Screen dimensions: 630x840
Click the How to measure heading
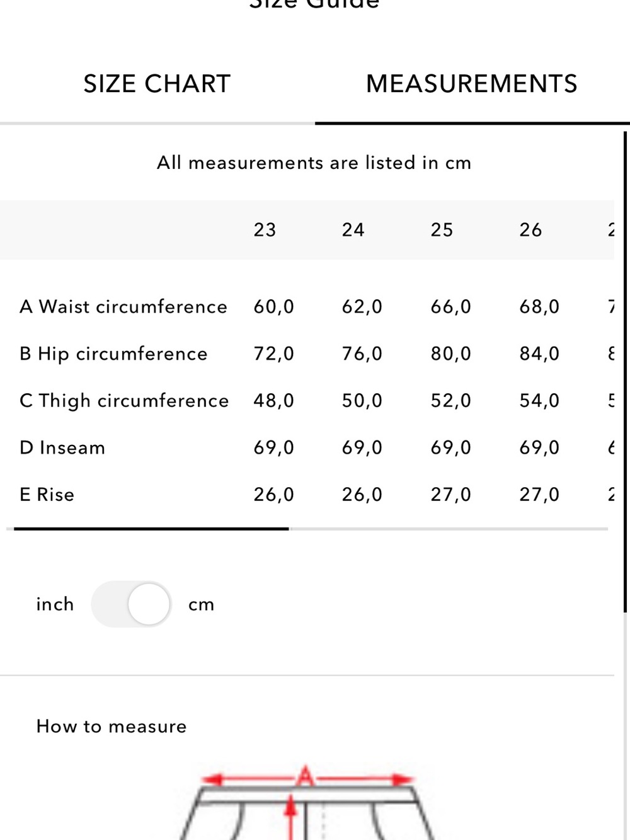112,727
